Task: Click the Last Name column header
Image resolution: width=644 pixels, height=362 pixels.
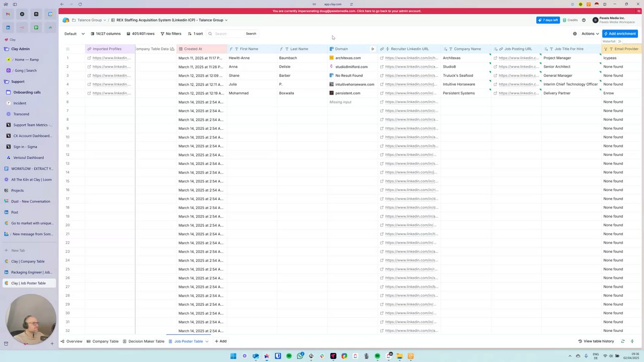Action: coord(302,49)
